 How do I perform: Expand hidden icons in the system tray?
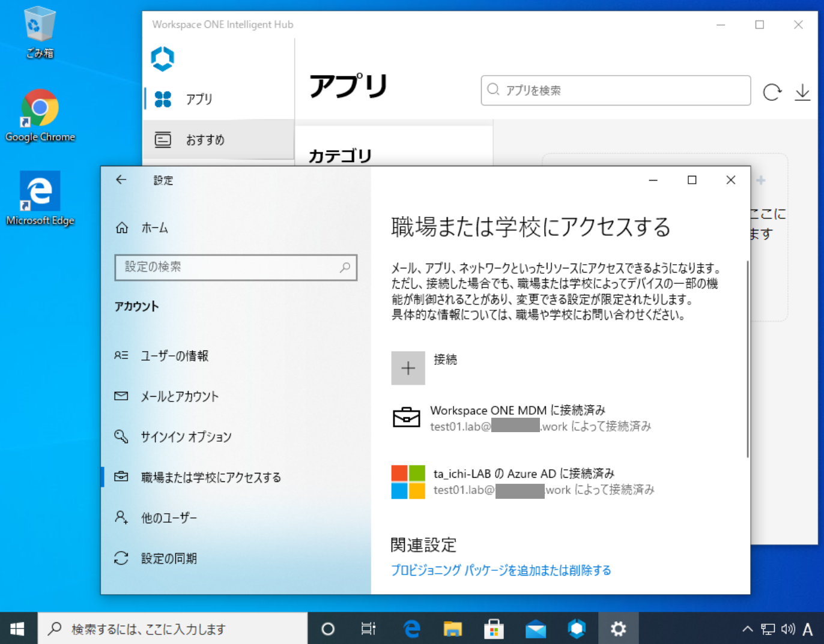(x=747, y=628)
